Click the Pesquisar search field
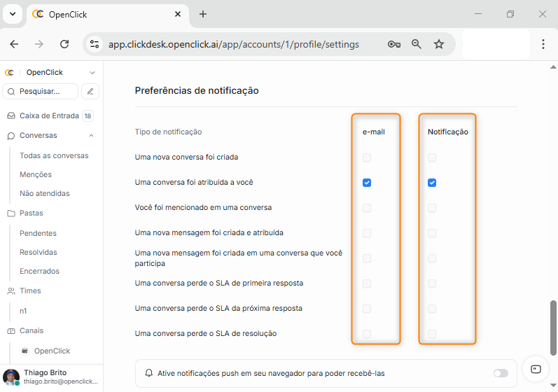558x392 pixels. [x=42, y=91]
